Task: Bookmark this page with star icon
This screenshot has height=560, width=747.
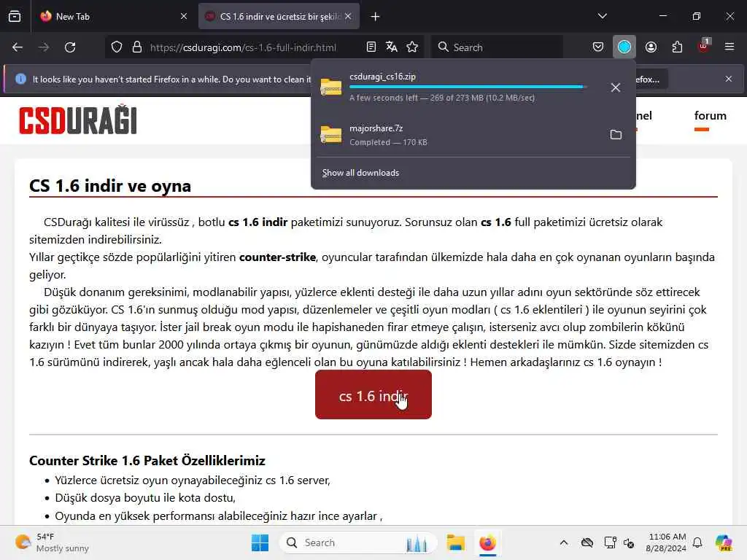Action: point(412,47)
